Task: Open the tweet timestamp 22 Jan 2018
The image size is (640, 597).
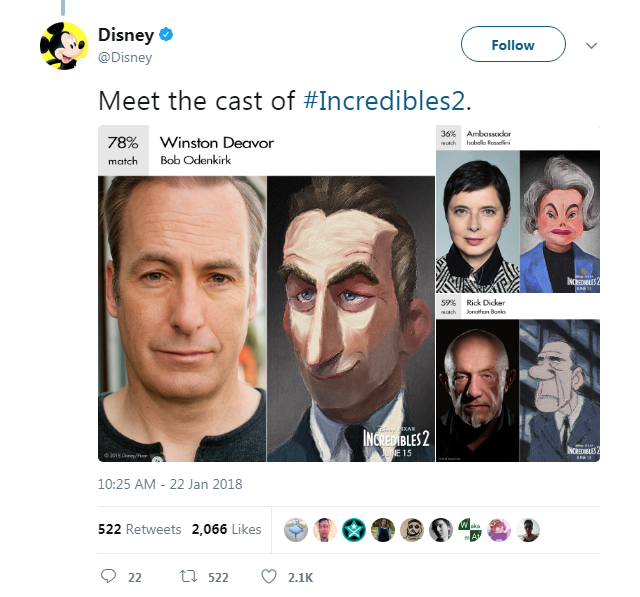Action: pos(170,484)
